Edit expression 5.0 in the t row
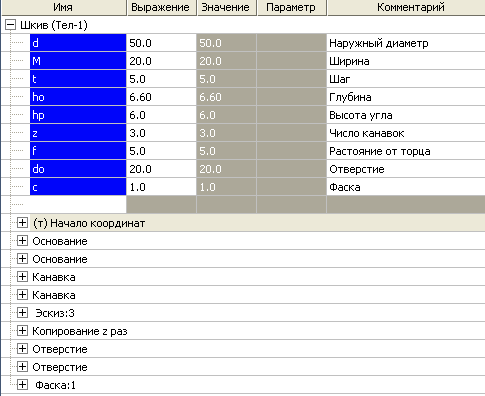Screen dimensions: 485x396 point(161,79)
